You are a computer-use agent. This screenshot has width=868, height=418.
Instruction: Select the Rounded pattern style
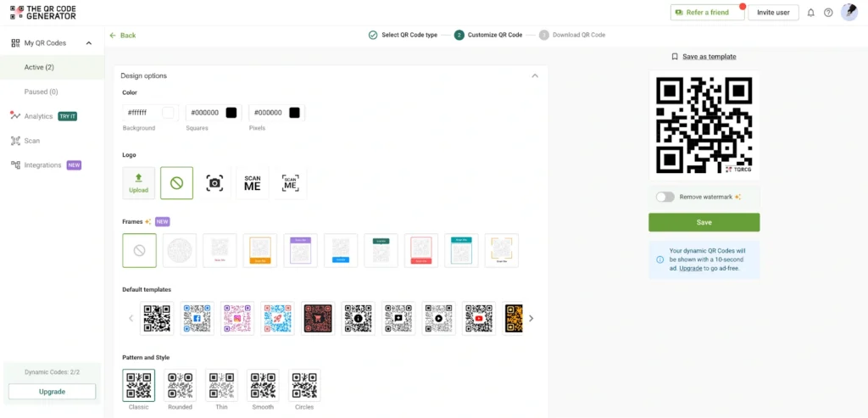point(181,385)
